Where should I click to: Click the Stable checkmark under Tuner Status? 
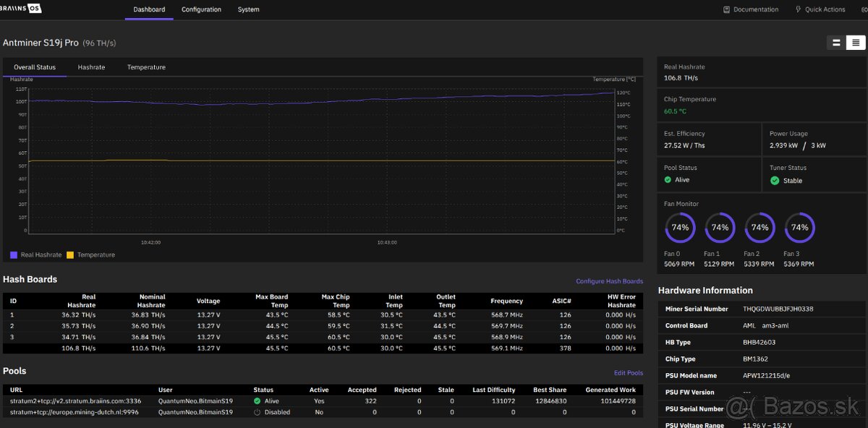point(776,180)
